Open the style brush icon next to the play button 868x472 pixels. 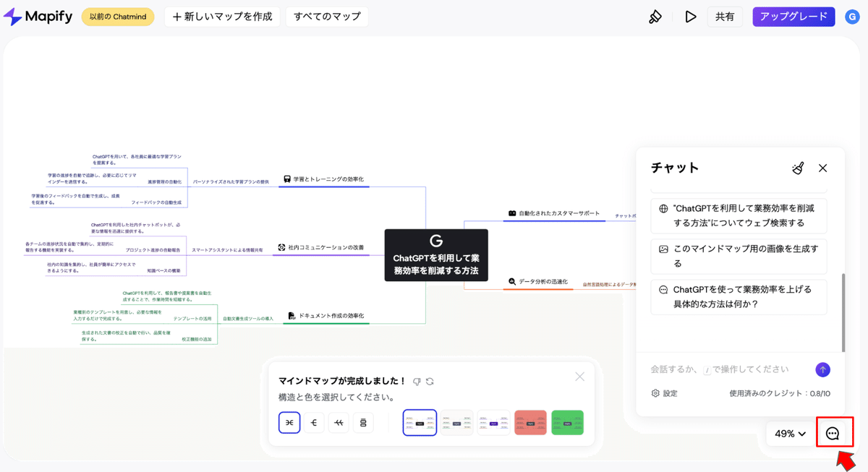coord(655,16)
